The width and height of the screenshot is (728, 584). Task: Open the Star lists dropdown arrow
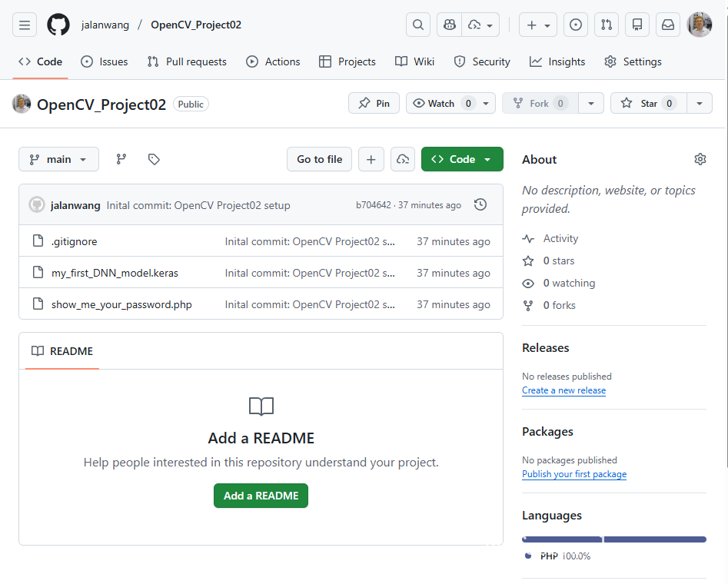tap(699, 103)
